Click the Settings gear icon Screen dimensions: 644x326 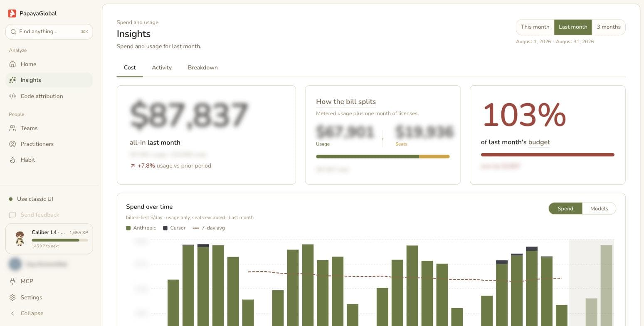point(12,297)
